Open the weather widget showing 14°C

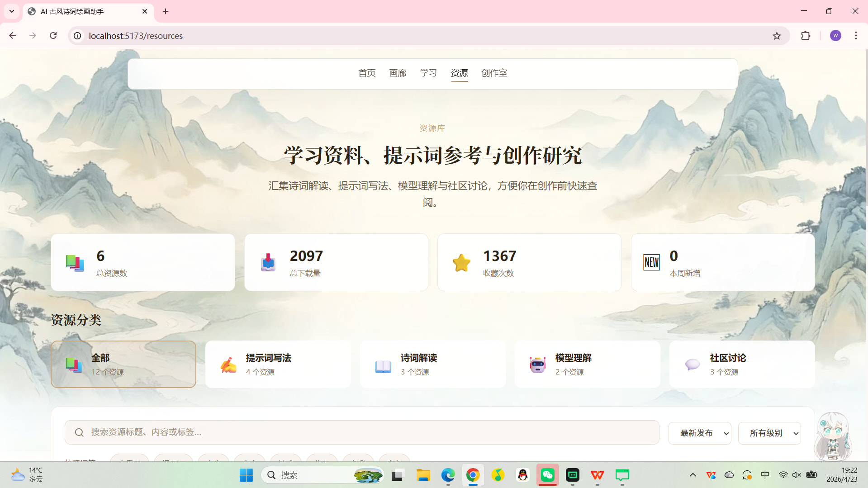pyautogui.click(x=27, y=475)
